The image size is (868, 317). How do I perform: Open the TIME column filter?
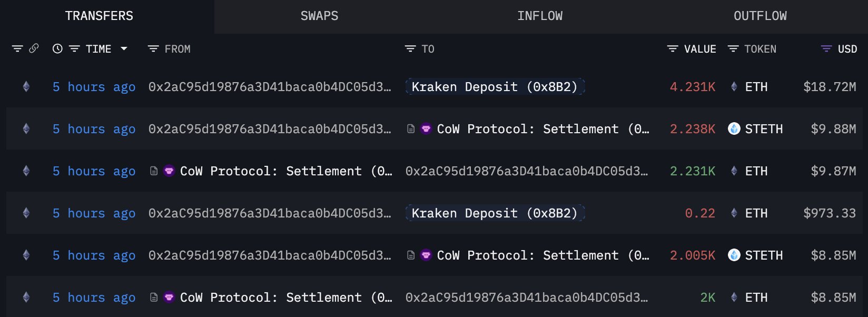74,49
